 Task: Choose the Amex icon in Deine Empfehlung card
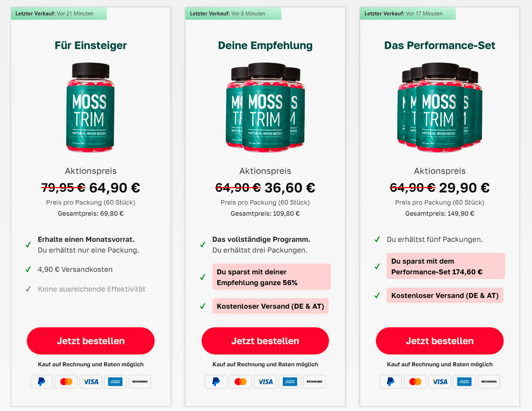tap(290, 382)
